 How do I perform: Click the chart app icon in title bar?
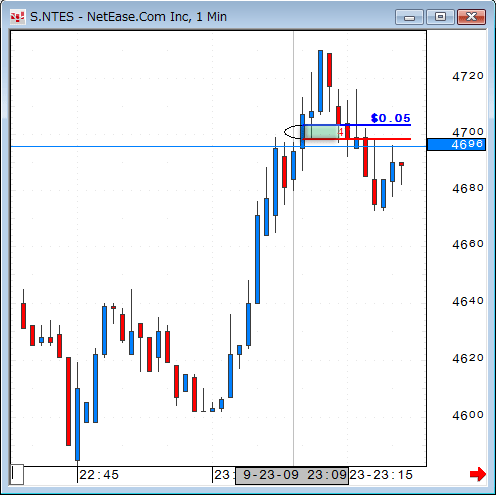(17, 17)
